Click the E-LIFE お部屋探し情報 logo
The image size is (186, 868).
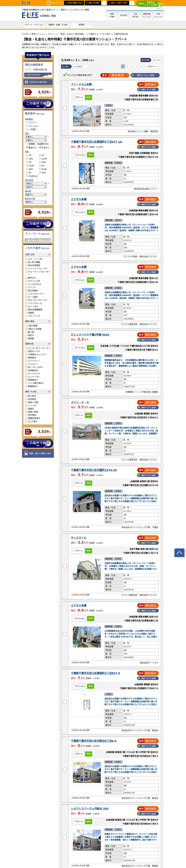(39, 15)
